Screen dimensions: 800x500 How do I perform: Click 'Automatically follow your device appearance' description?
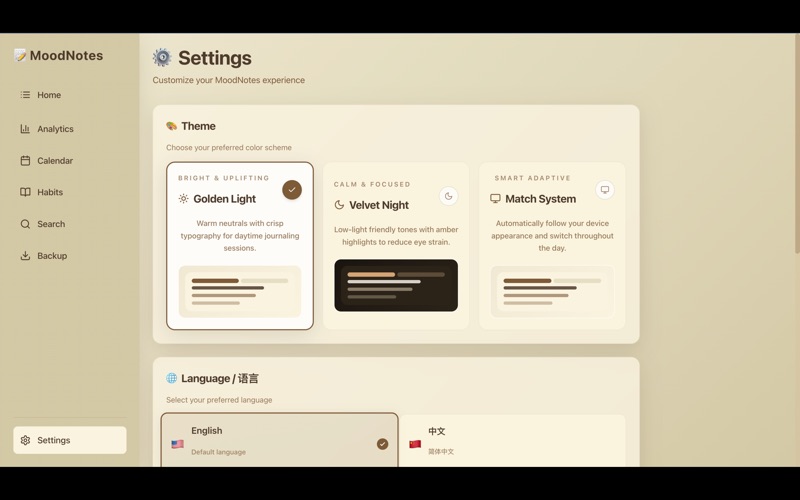[x=552, y=236]
